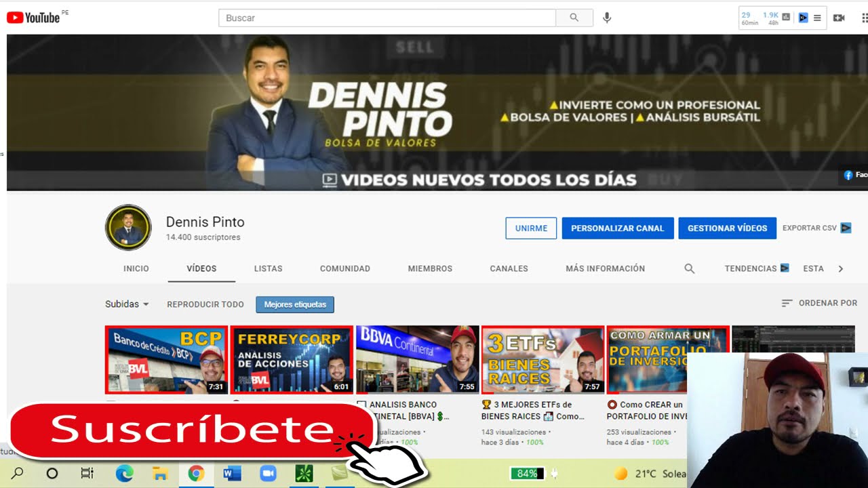The height and width of the screenshot is (488, 868).
Task: Open the ORDENAR POR sort menu
Action: point(819,303)
